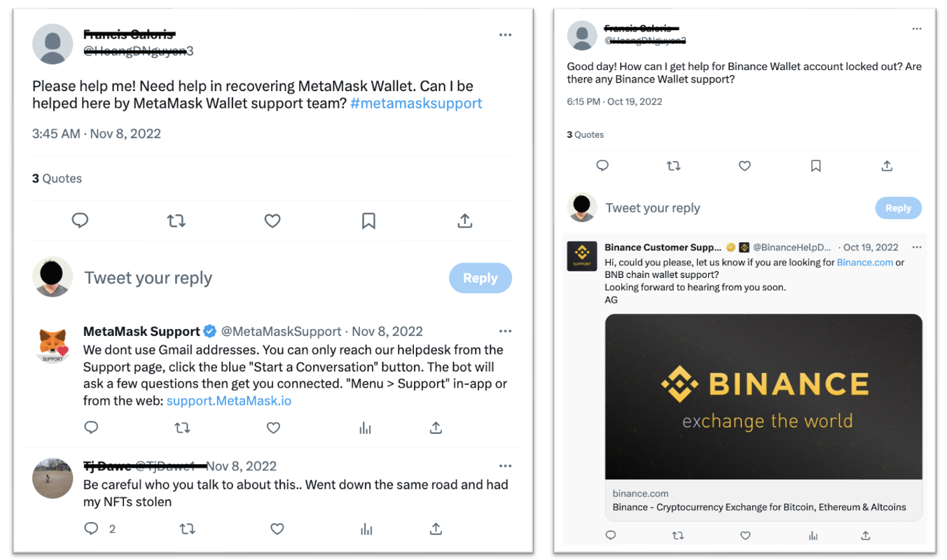This screenshot has height=560, width=947.
Task: Bookmark the MetaMask Wallet recovery tweet
Action: (368, 221)
